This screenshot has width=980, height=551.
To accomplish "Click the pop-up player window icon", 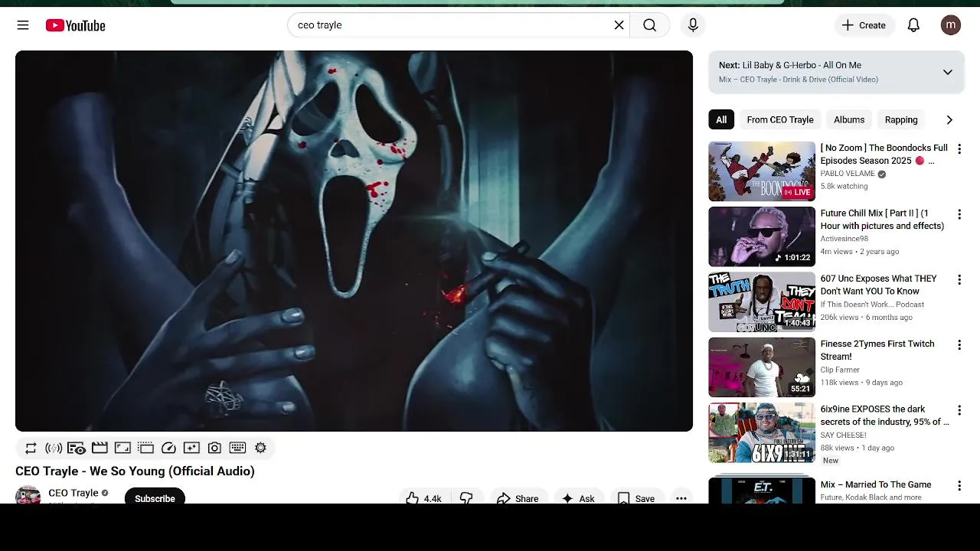I will pos(145,448).
